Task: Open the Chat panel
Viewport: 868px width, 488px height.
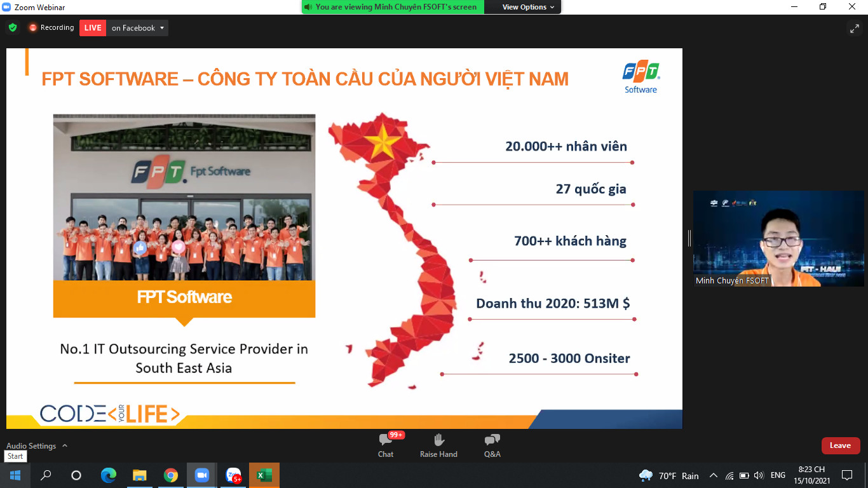Action: point(386,445)
